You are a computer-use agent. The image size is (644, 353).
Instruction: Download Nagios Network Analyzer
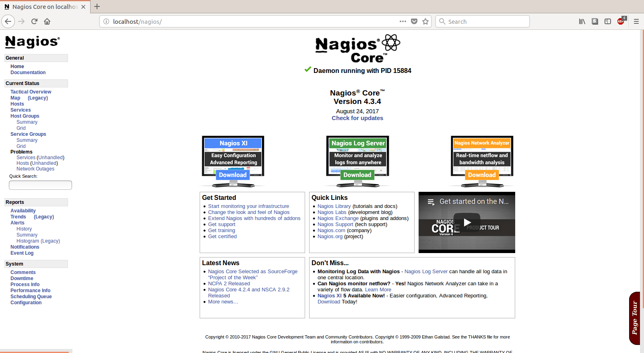click(482, 175)
